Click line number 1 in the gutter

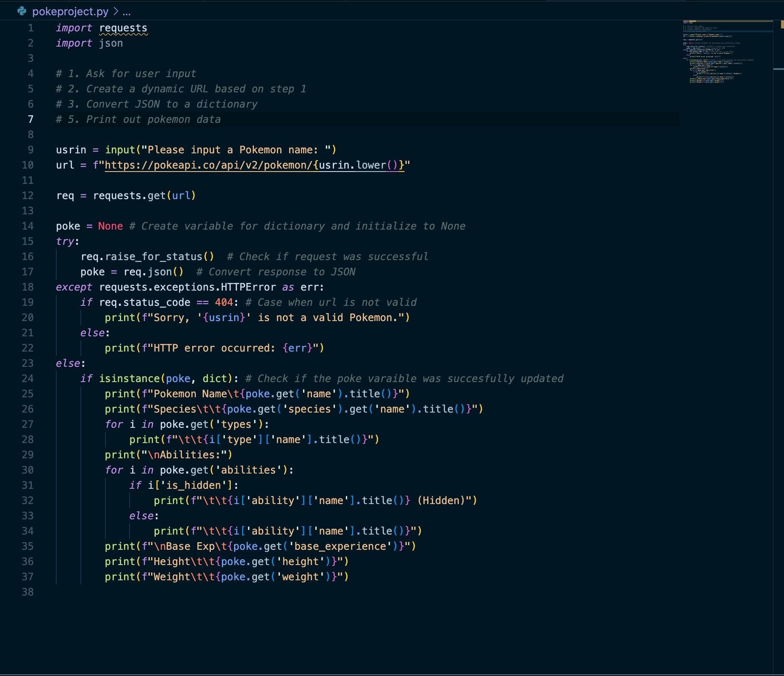click(30, 28)
